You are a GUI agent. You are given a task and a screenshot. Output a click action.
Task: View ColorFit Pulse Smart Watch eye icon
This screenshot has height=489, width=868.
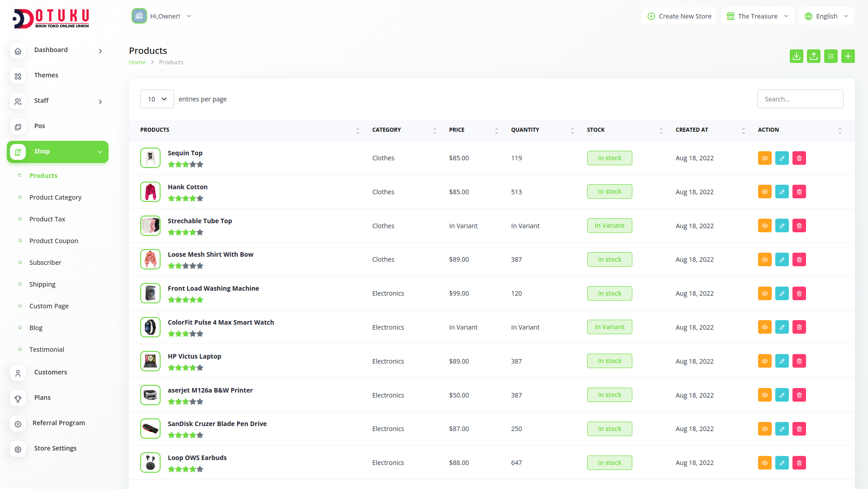pos(764,327)
